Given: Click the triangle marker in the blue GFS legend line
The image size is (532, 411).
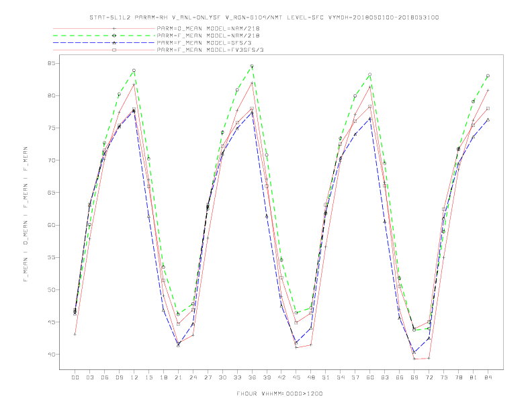Looking at the screenshot, I should click(114, 43).
